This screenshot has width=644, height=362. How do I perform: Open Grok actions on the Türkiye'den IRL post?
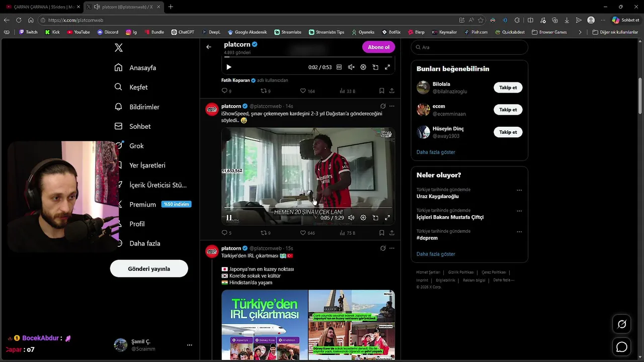[x=383, y=248]
